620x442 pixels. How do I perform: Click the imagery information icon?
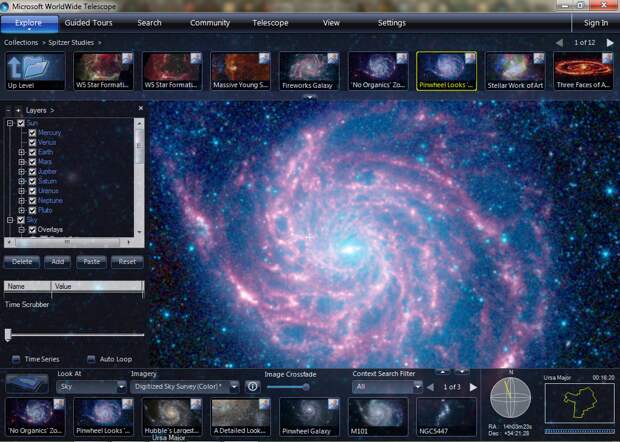point(252,387)
